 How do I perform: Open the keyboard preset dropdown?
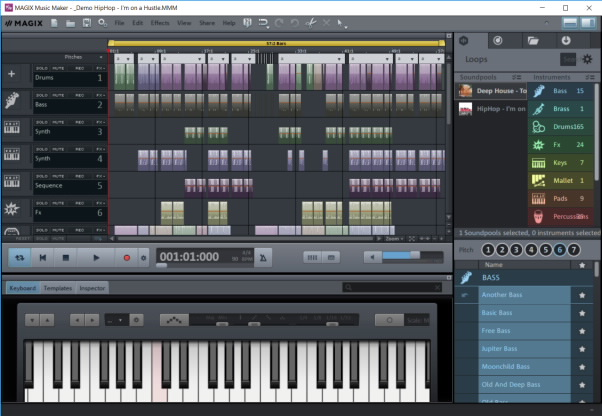tap(117, 320)
